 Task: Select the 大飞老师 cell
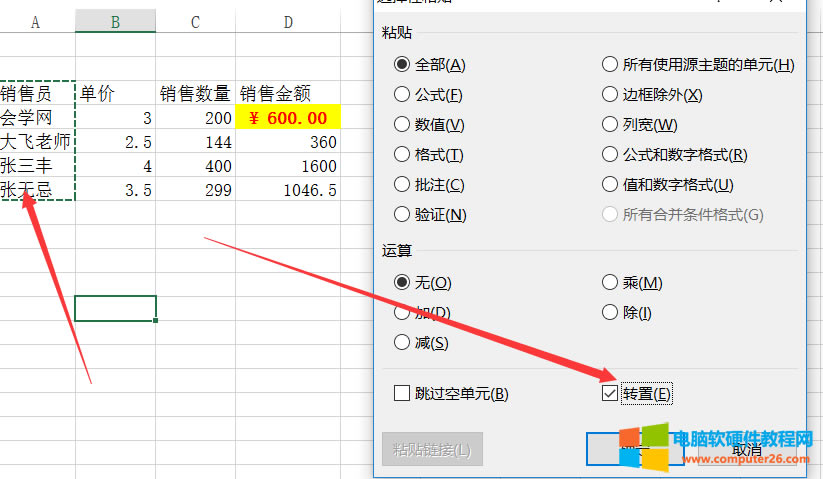37,141
